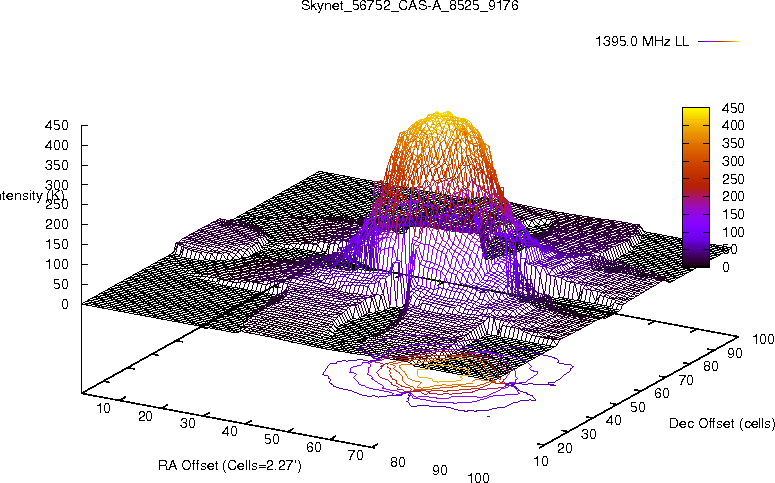Click the 60 tick on the RA Offset axis
Image resolution: width=775 pixels, height=483 pixels.
click(x=314, y=447)
